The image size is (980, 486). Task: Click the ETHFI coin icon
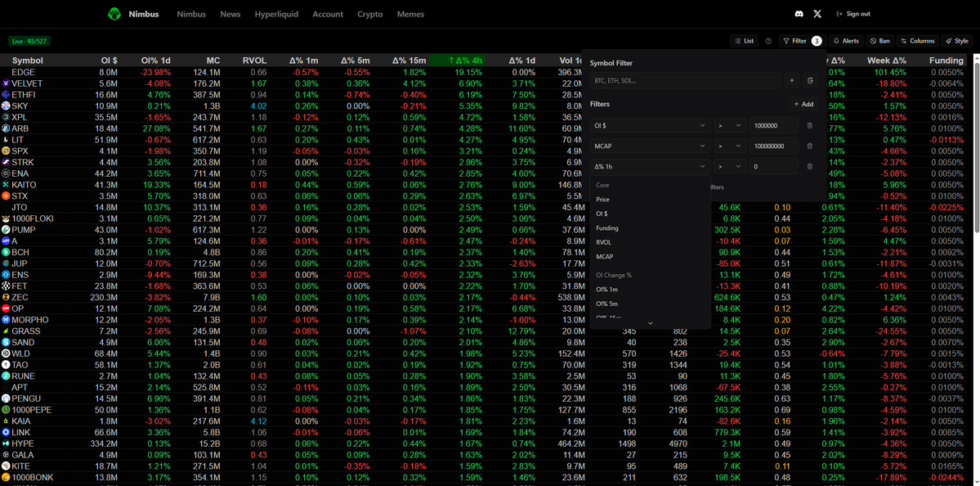[x=6, y=94]
